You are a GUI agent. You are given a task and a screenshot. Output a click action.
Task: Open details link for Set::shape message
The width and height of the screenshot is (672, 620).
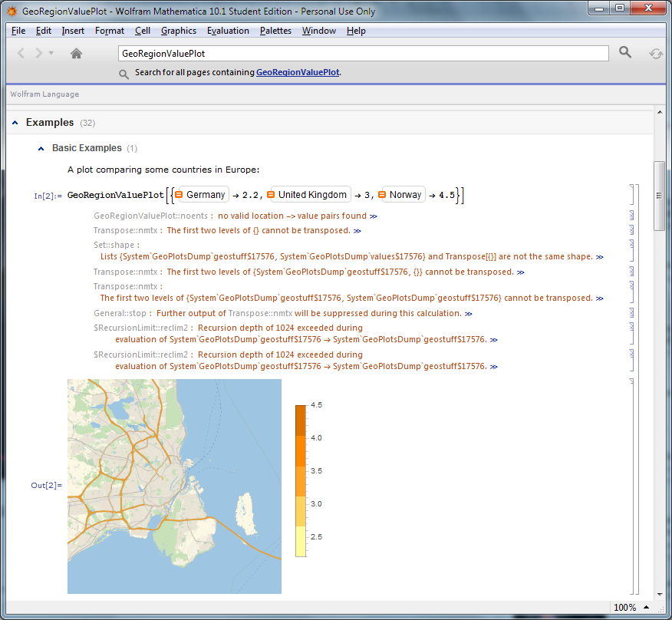600,257
